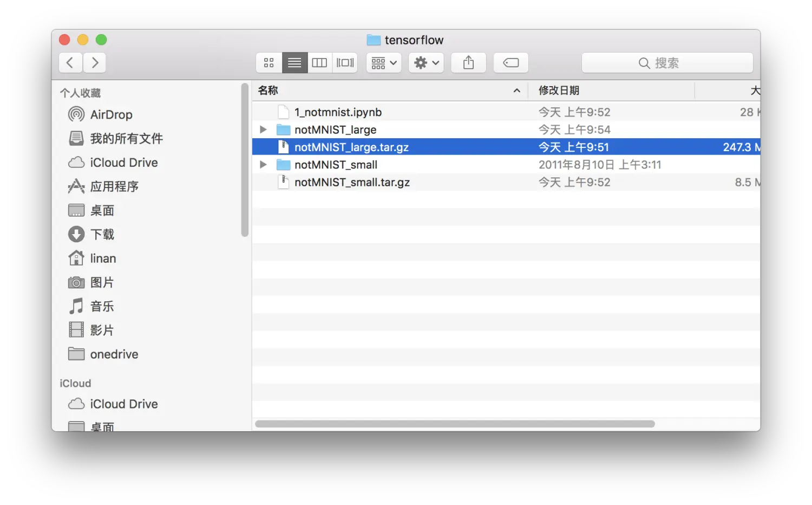Click the 今天 上午9:54 date cell
Viewport: 812px width, 505px height.
point(574,130)
